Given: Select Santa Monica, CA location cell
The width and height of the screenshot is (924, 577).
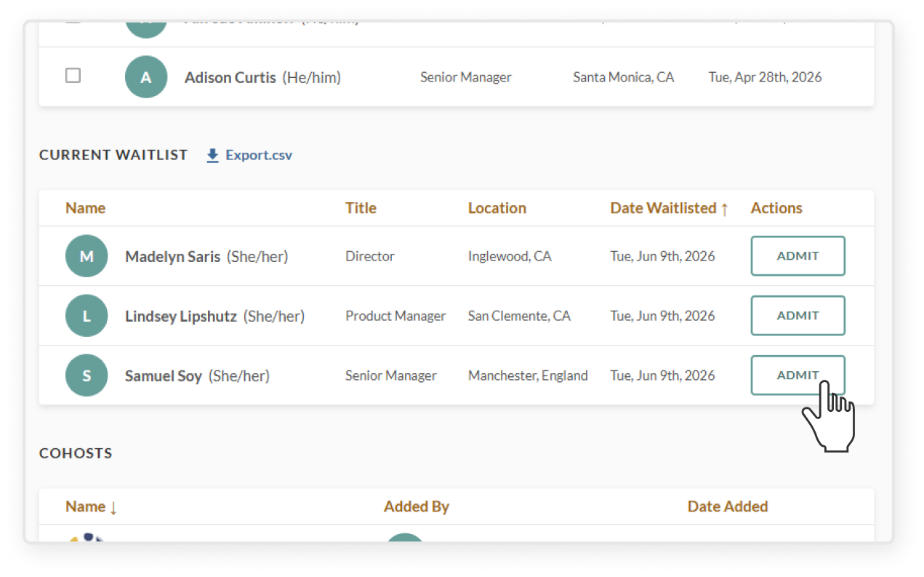Looking at the screenshot, I should click(x=624, y=77).
